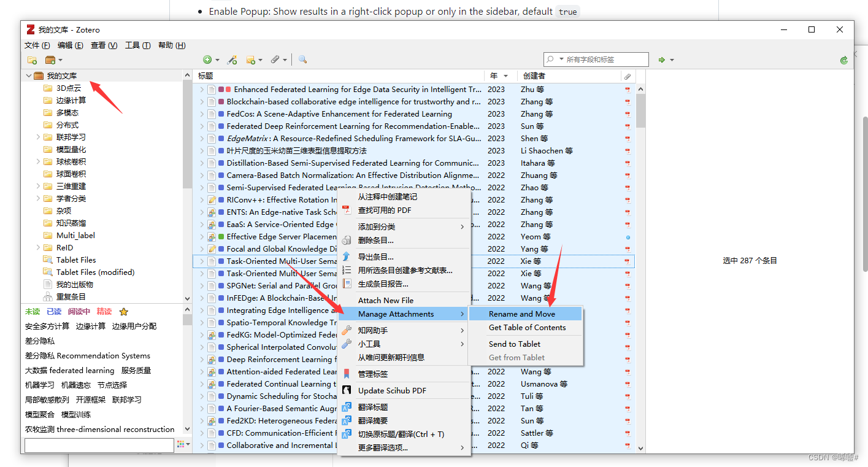868x467 pixels.
Task: Select the 知识蒸馏 collection
Action: coord(71,223)
